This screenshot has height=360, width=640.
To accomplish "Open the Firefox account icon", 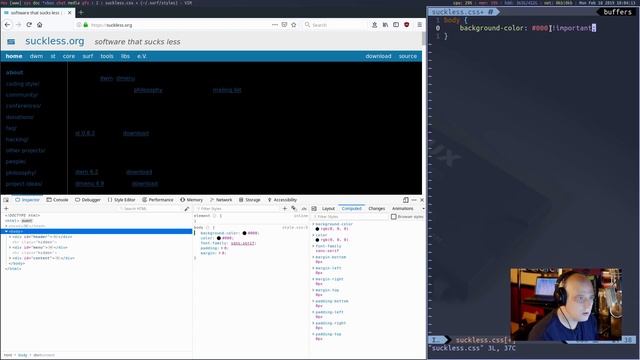I will pyautogui.click(x=374, y=25).
